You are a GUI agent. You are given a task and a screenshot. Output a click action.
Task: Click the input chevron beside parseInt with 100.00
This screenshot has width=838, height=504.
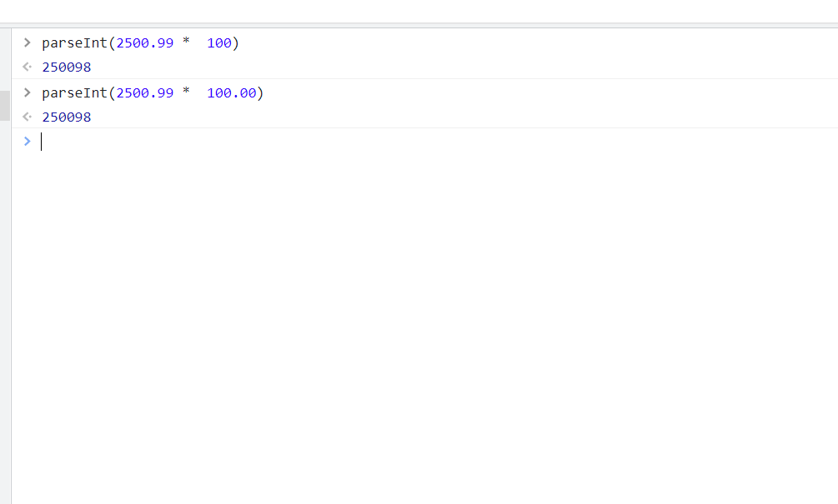point(28,92)
